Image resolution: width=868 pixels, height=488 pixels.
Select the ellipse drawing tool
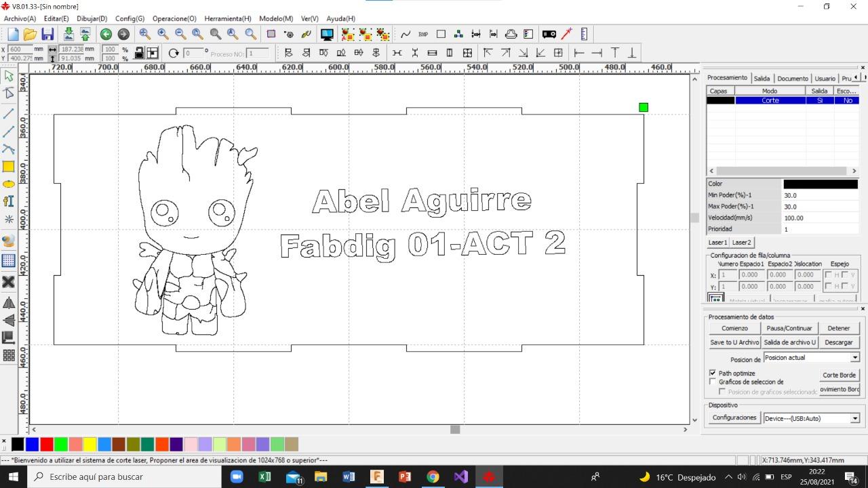tap(9, 184)
